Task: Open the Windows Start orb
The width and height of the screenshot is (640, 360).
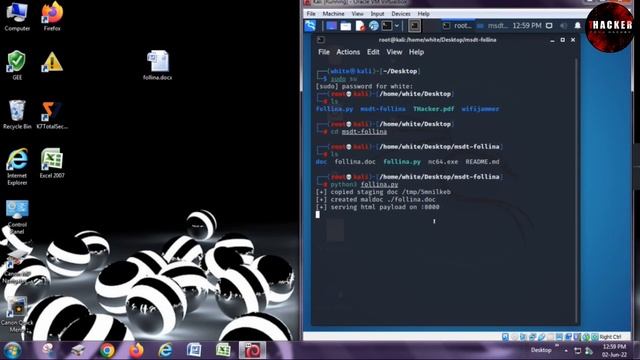Action: (12, 351)
